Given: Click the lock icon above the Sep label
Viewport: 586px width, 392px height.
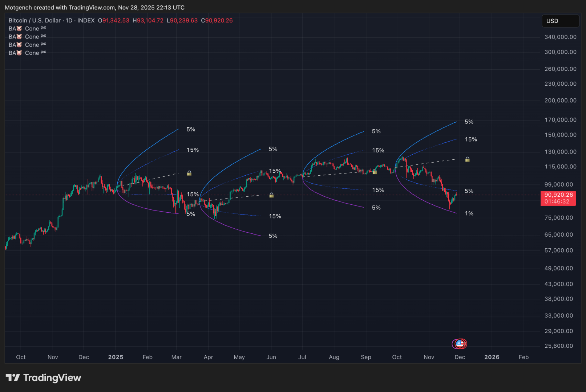Looking at the screenshot, I should click(x=375, y=172).
